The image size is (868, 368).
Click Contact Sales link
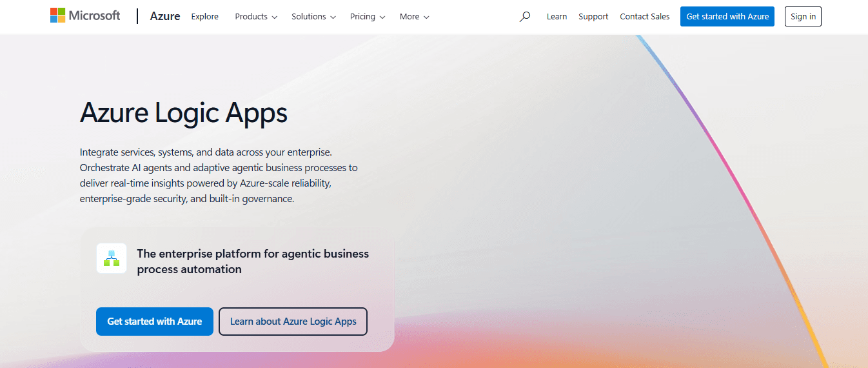645,17
